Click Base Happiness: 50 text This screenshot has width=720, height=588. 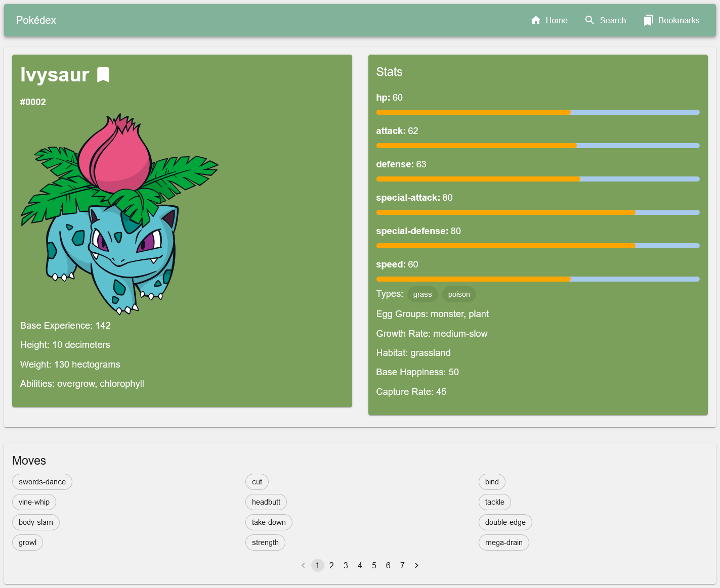pos(417,372)
